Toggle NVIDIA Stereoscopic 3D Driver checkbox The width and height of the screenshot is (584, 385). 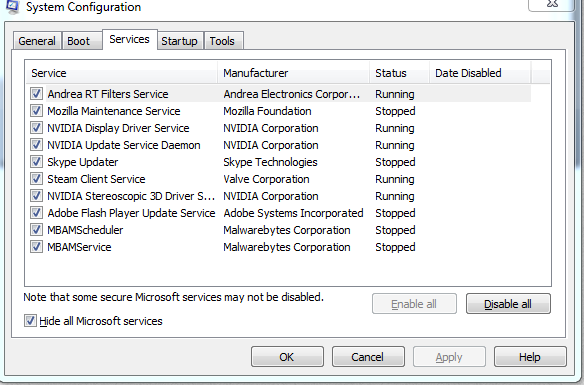click(x=36, y=196)
